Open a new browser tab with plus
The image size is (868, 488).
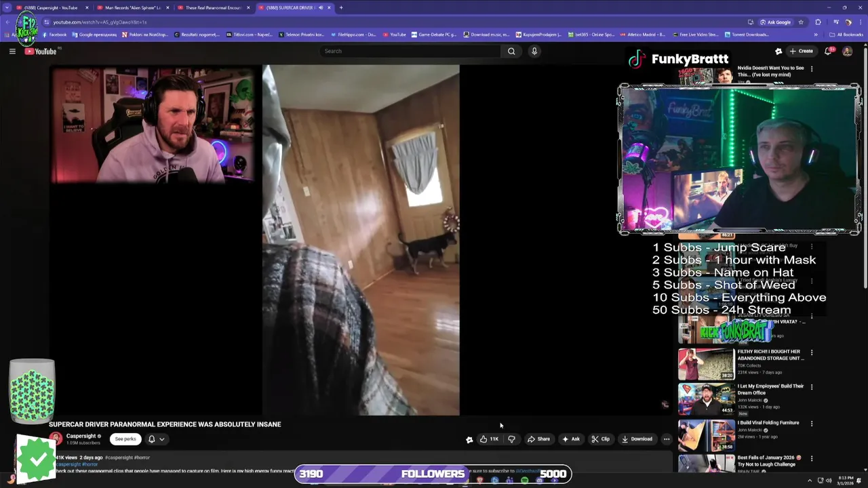click(x=341, y=7)
